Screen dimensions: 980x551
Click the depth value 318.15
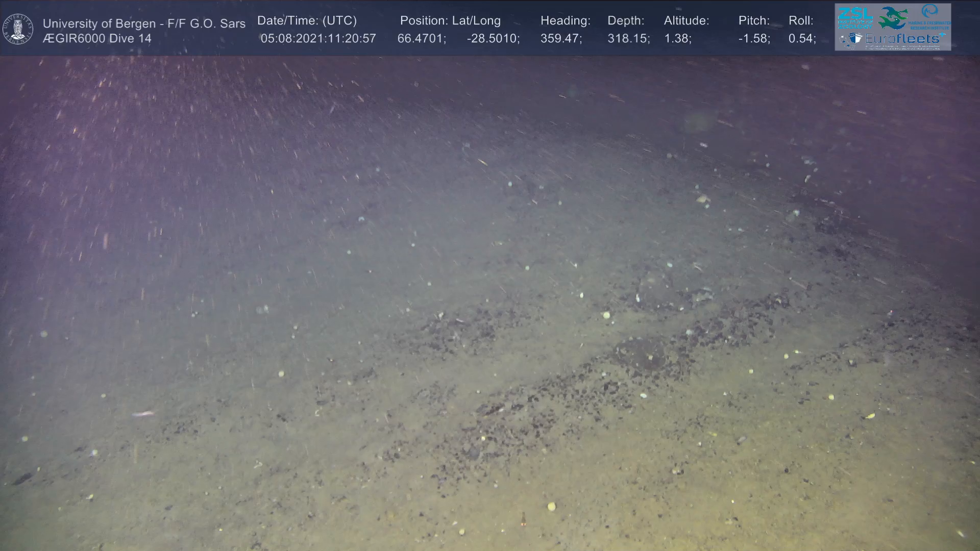point(628,39)
